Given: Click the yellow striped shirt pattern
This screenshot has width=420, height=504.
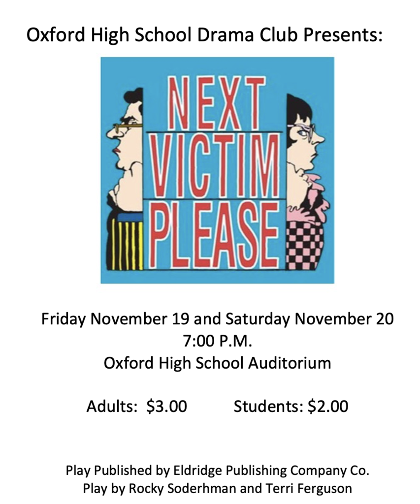Looking at the screenshot, I should (127, 245).
